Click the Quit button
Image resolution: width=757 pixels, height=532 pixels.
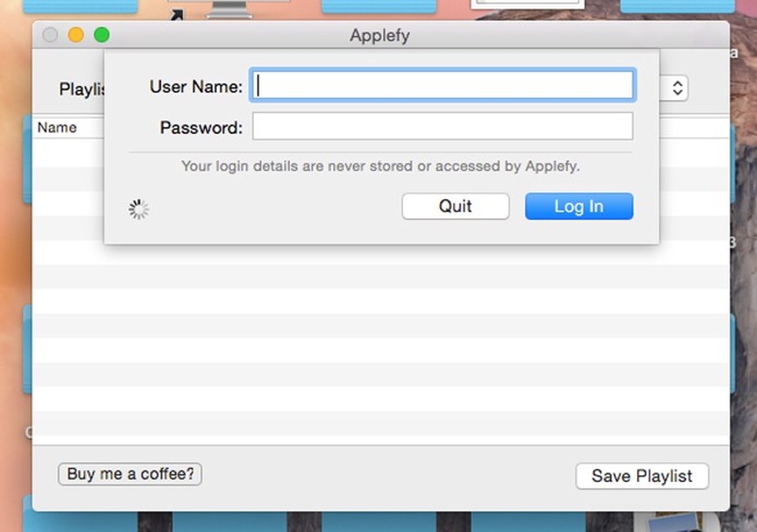point(455,207)
